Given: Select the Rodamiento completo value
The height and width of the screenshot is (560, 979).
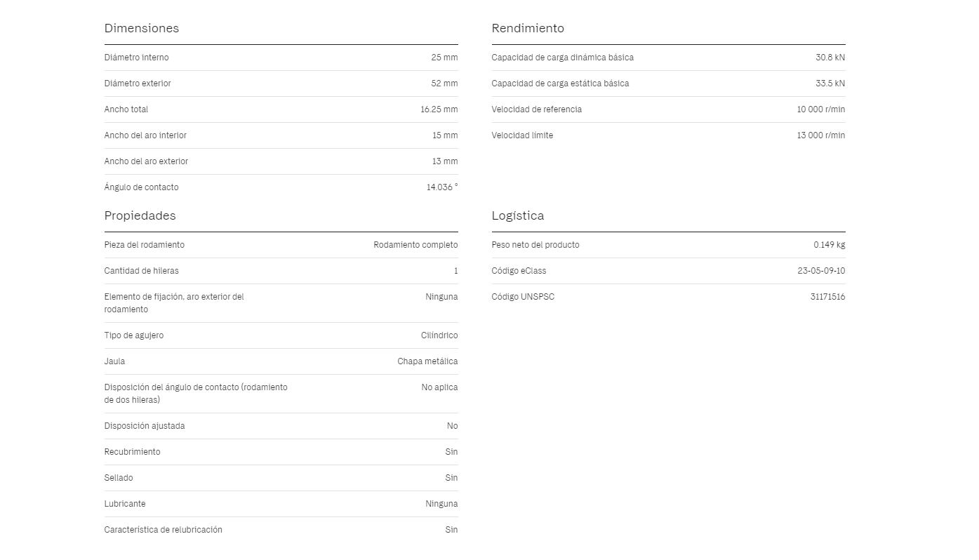Looking at the screenshot, I should click(x=415, y=245).
